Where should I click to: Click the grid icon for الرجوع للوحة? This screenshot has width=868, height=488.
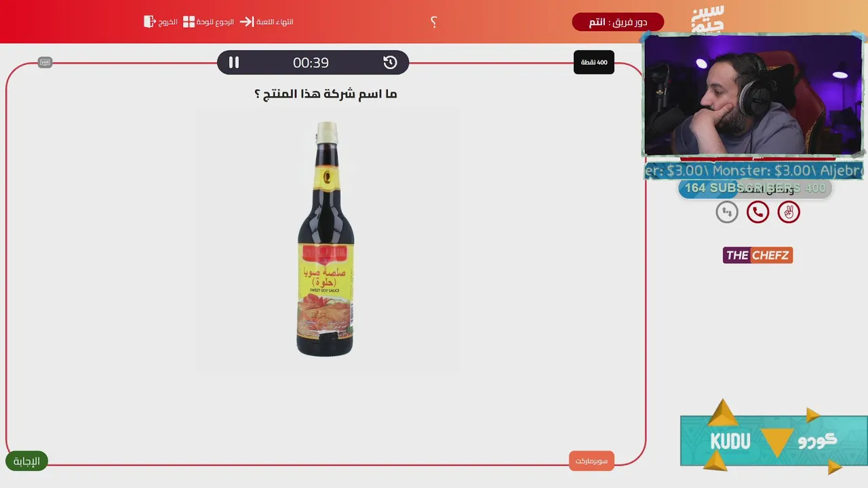pos(189,22)
